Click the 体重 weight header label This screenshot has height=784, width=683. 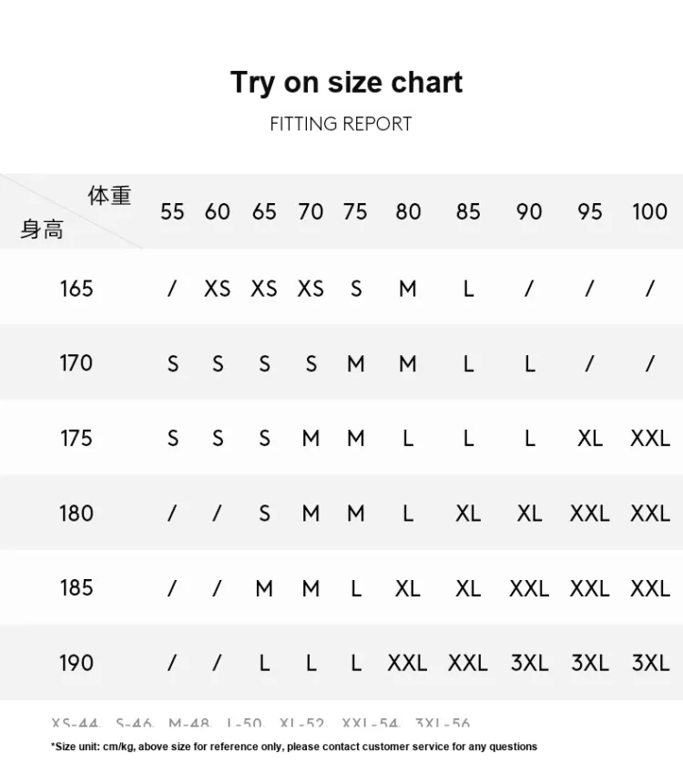pyautogui.click(x=109, y=195)
